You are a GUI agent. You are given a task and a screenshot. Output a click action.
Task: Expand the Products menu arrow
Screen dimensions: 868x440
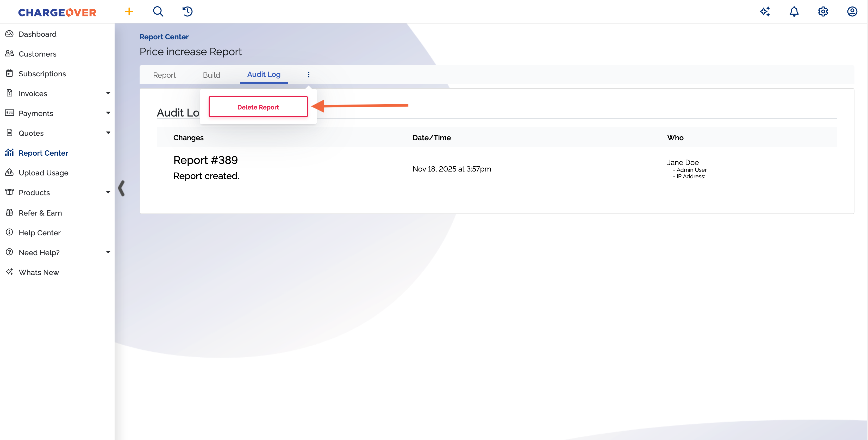[108, 193]
